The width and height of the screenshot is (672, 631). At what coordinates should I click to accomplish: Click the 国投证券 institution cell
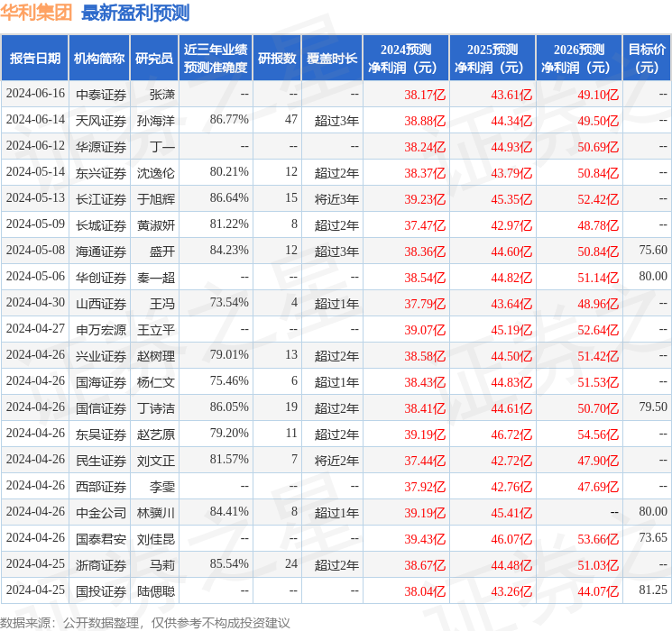pos(101,591)
